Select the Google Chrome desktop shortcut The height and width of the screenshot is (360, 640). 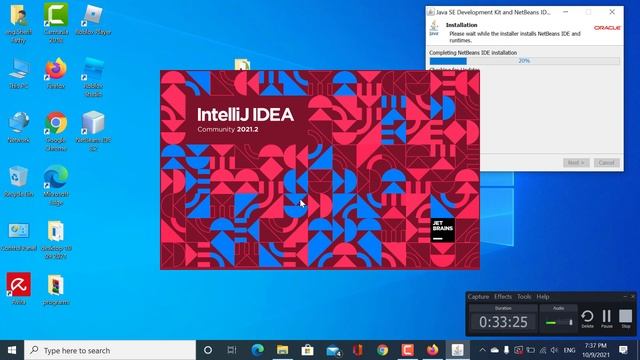pos(56,131)
